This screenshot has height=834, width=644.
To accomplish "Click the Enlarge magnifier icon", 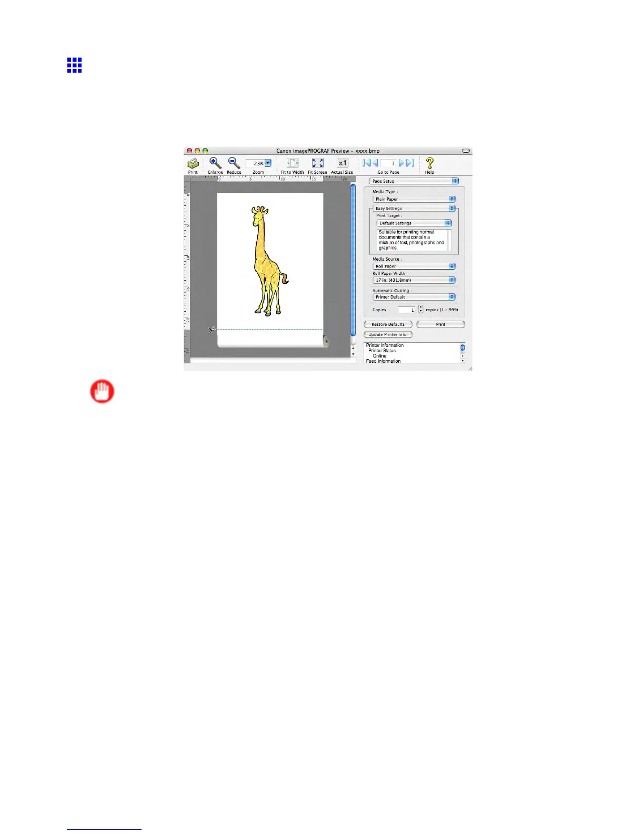I will click(215, 163).
